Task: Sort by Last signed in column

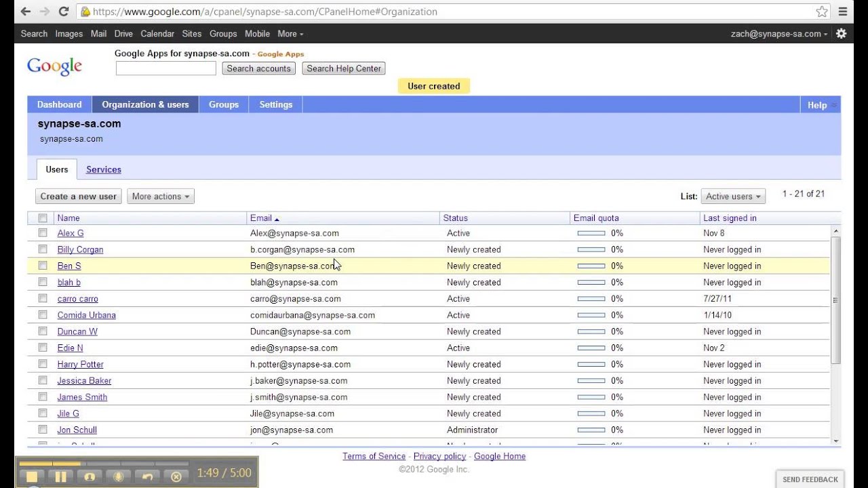Action: (730, 218)
